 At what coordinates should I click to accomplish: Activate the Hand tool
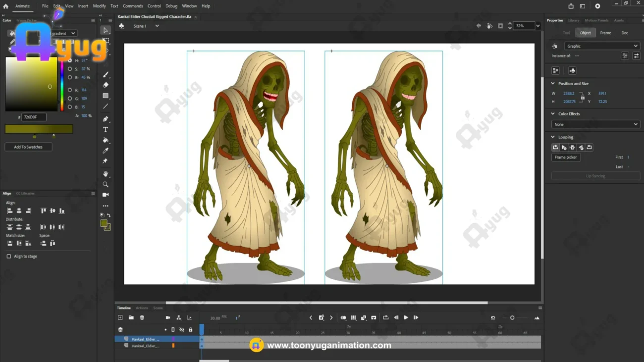coord(106,174)
